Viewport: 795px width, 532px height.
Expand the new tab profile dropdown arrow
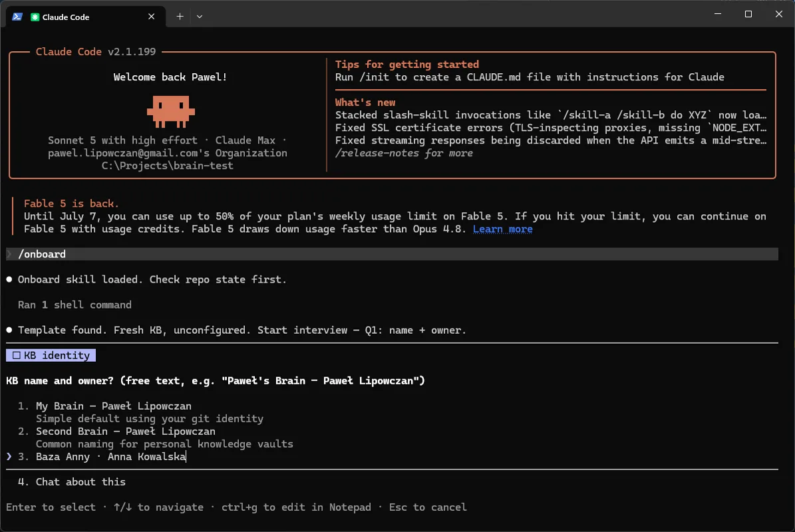[200, 17]
